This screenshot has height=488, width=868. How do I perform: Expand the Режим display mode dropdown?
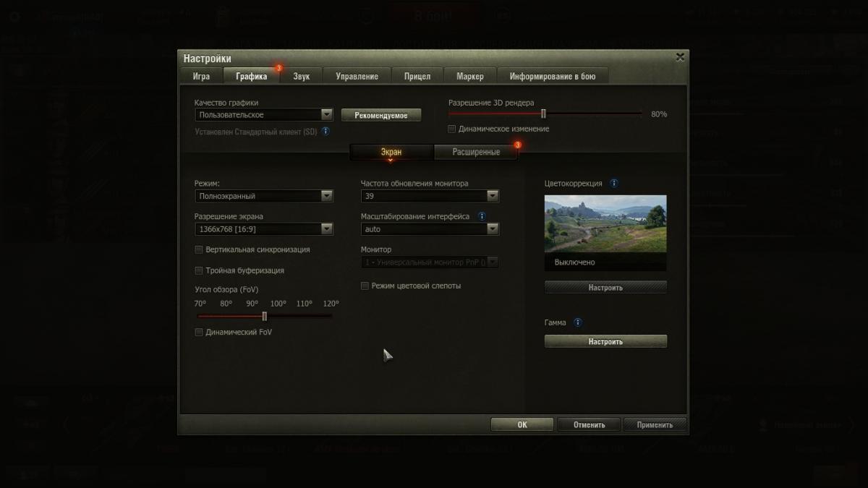coord(263,196)
